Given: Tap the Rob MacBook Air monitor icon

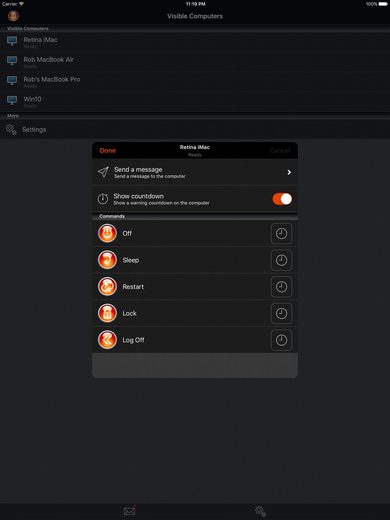Looking at the screenshot, I should pyautogui.click(x=12, y=61).
